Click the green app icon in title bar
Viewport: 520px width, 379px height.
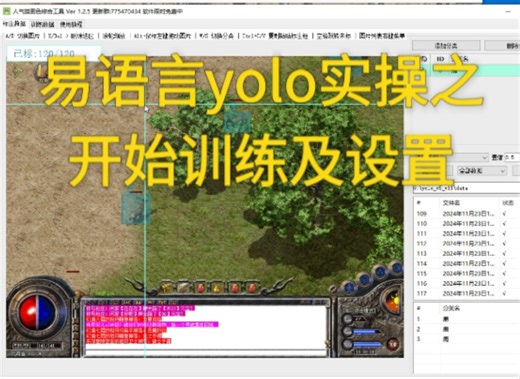[7, 11]
